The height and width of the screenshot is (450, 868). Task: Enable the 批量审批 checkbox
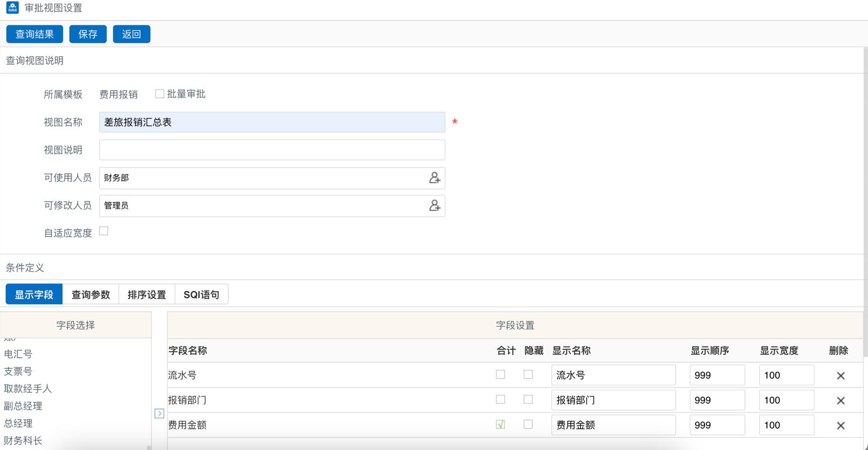coord(160,94)
